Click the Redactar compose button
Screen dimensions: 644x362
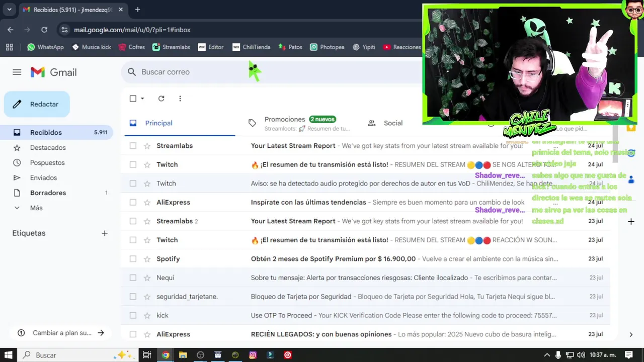tap(37, 104)
